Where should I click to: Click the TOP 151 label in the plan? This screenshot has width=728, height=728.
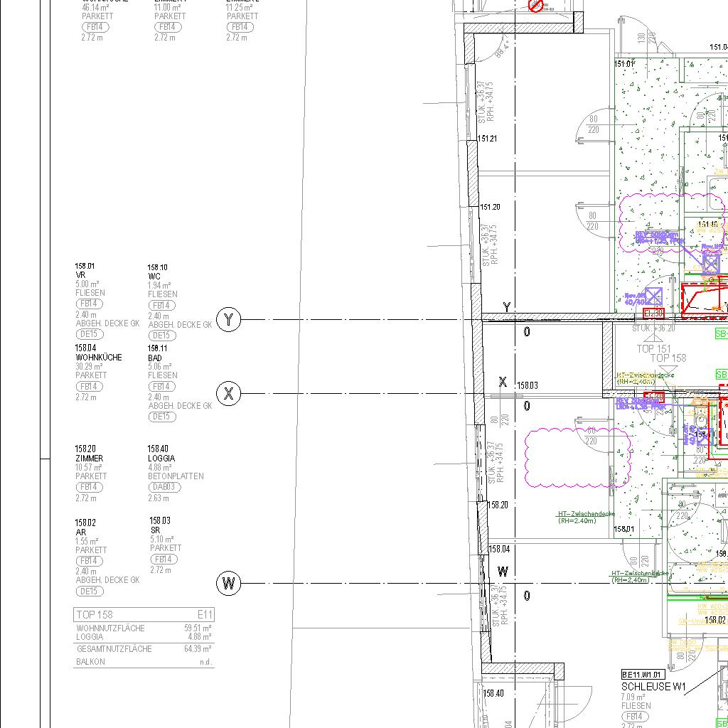coord(653,348)
